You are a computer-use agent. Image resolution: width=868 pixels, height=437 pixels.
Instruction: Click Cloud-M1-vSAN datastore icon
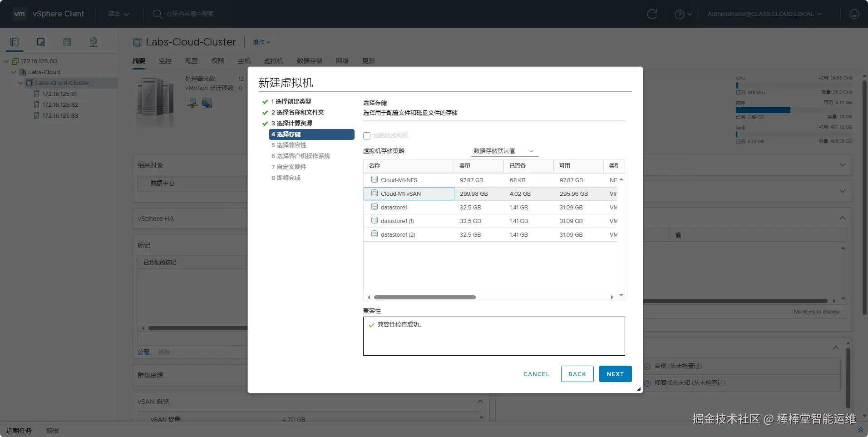point(375,193)
